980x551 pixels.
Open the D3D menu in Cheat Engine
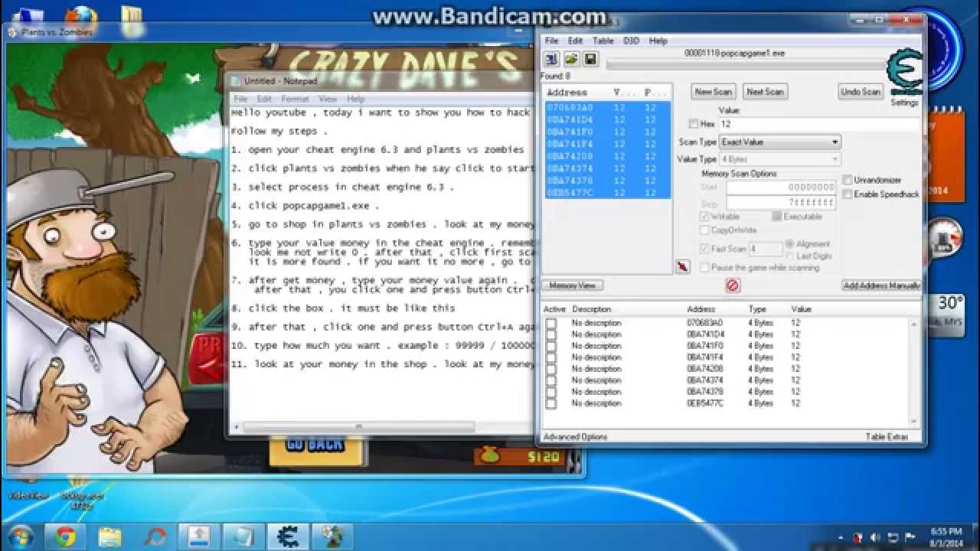(631, 41)
